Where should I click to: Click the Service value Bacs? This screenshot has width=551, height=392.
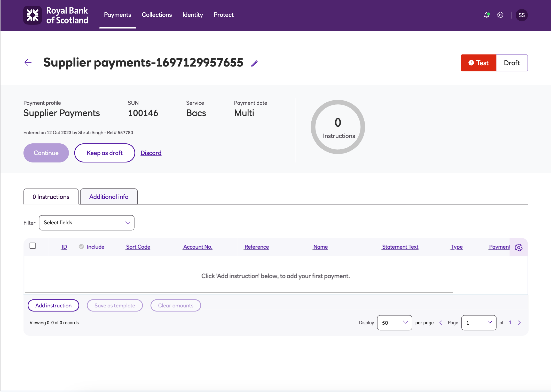click(196, 113)
